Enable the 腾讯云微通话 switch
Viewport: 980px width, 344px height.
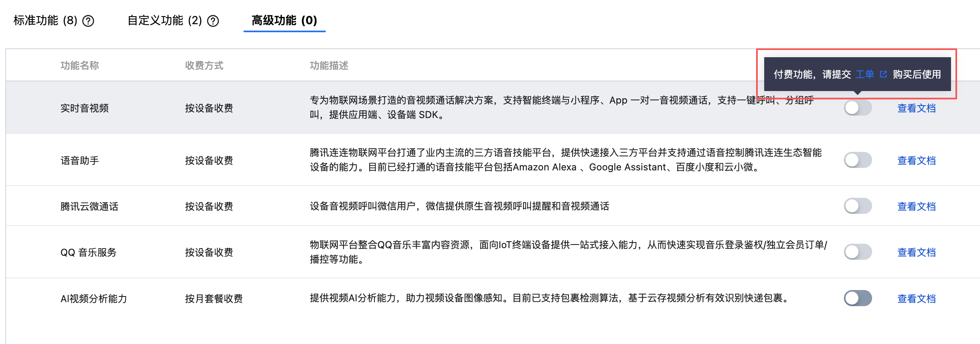[x=858, y=206]
